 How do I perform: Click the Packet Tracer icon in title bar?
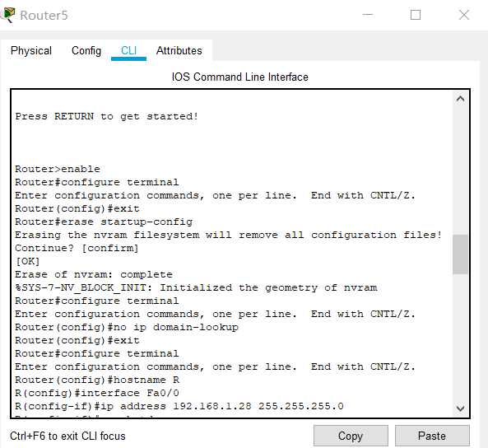click(7, 15)
